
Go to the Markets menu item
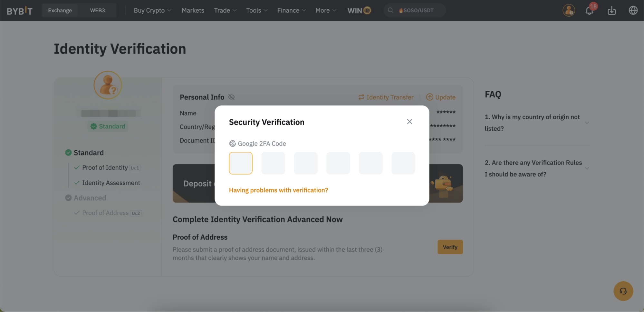point(193,11)
